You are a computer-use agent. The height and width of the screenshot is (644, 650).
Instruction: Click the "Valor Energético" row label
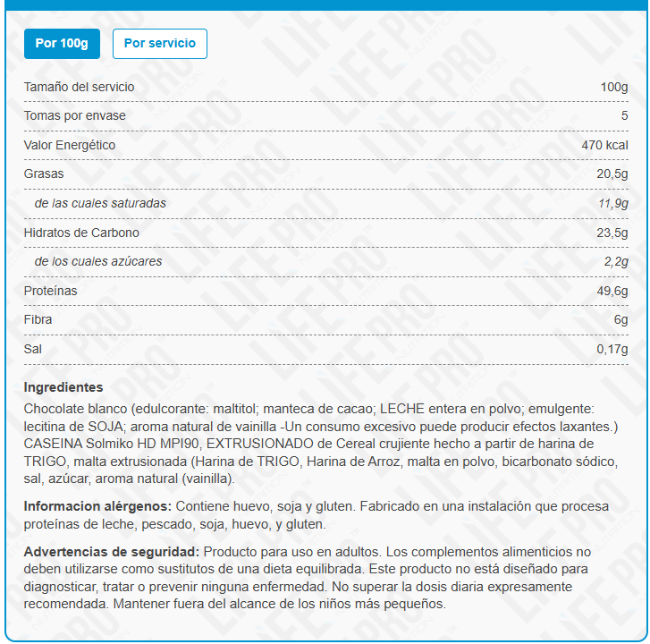pos(70,145)
